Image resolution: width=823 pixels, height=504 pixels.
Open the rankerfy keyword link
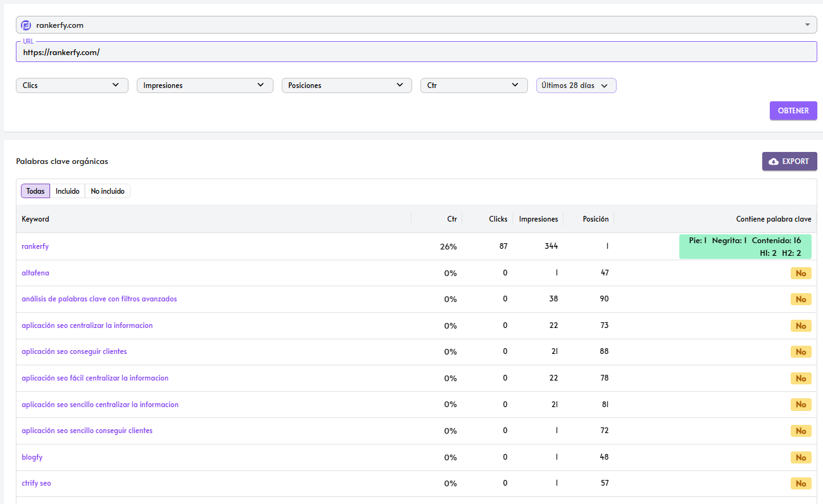tap(35, 246)
